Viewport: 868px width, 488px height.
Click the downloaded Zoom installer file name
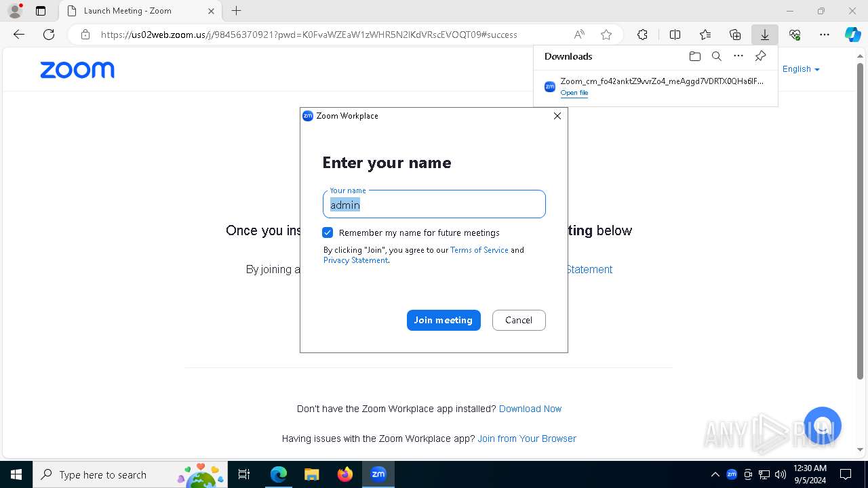tap(662, 81)
